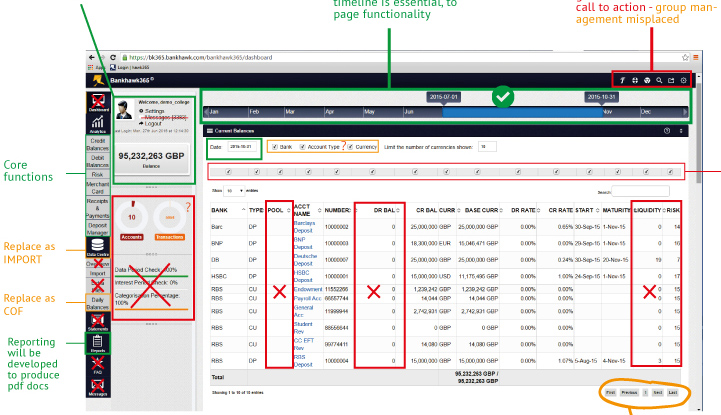Click the blue selected range on timeline
The width and height of the screenshot is (721, 415).
coord(520,112)
